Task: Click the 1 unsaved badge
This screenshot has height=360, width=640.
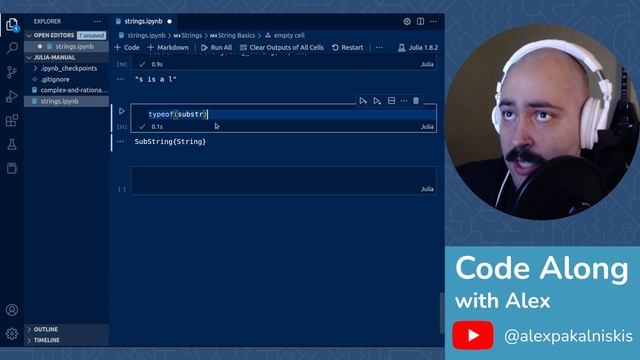Action: 91,36
